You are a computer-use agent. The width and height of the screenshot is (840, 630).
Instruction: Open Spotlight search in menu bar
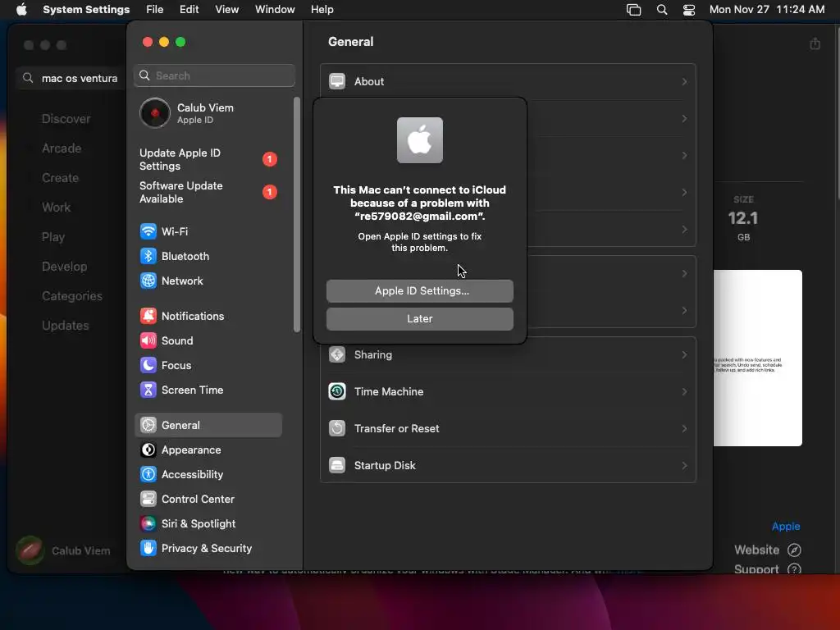[662, 10]
